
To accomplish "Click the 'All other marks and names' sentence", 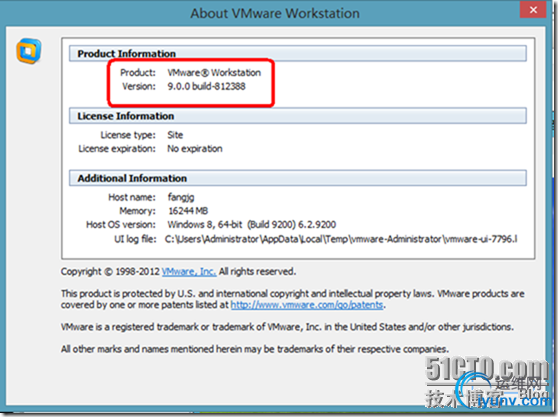I will click(255, 349).
